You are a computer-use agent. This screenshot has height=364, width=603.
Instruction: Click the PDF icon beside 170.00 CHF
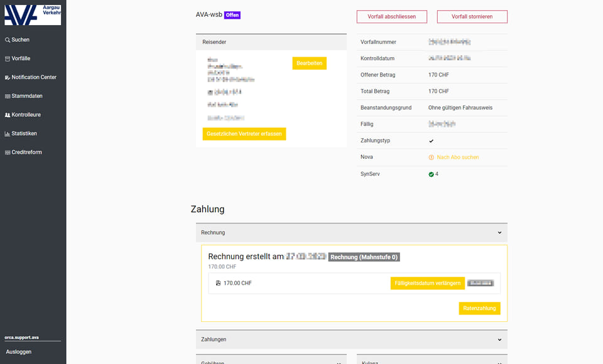tap(218, 283)
